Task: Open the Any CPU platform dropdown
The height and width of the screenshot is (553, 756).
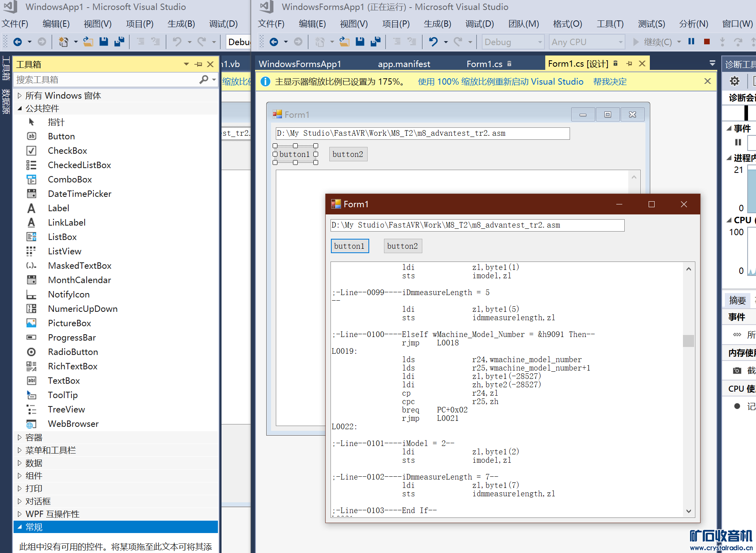Action: tap(620, 42)
